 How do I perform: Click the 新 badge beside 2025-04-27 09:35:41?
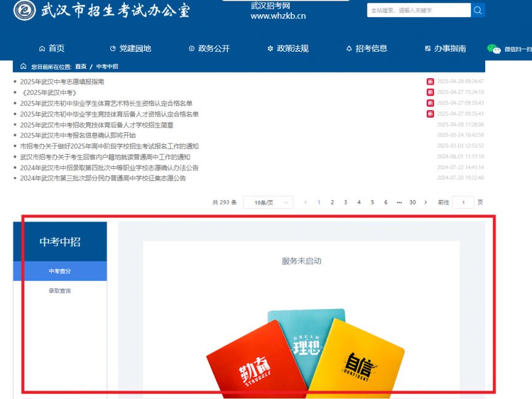coord(430,114)
